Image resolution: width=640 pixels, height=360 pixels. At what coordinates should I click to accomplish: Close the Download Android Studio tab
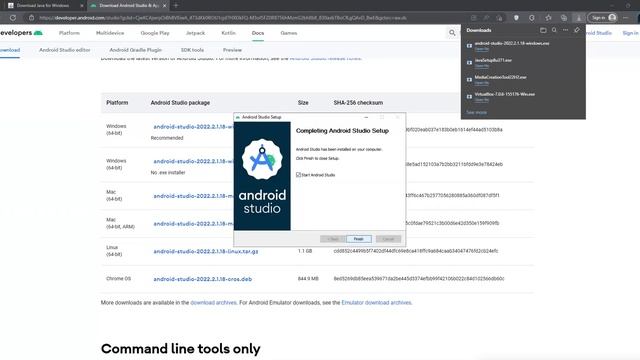click(x=164, y=6)
